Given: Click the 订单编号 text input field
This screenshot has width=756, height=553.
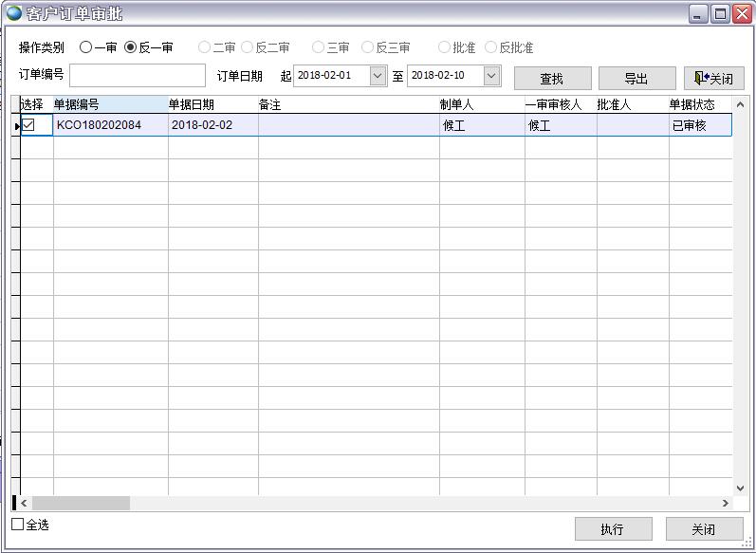Looking at the screenshot, I should tap(138, 76).
